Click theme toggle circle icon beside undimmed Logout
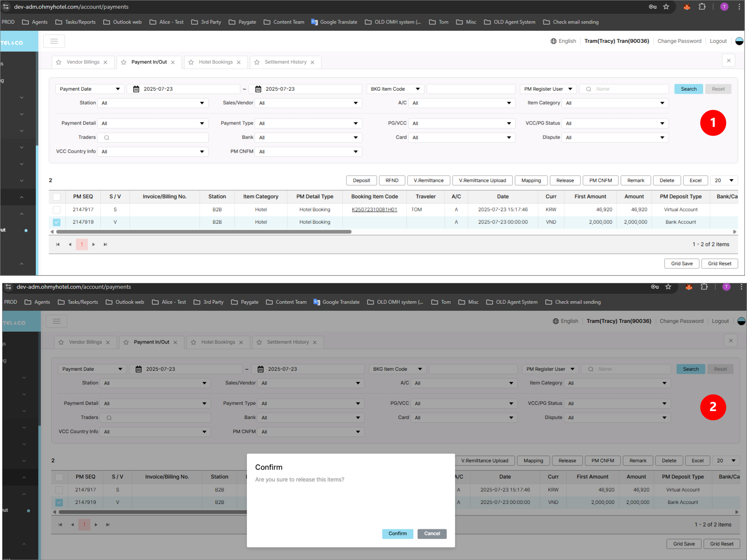This screenshot has width=747, height=560. [x=739, y=41]
